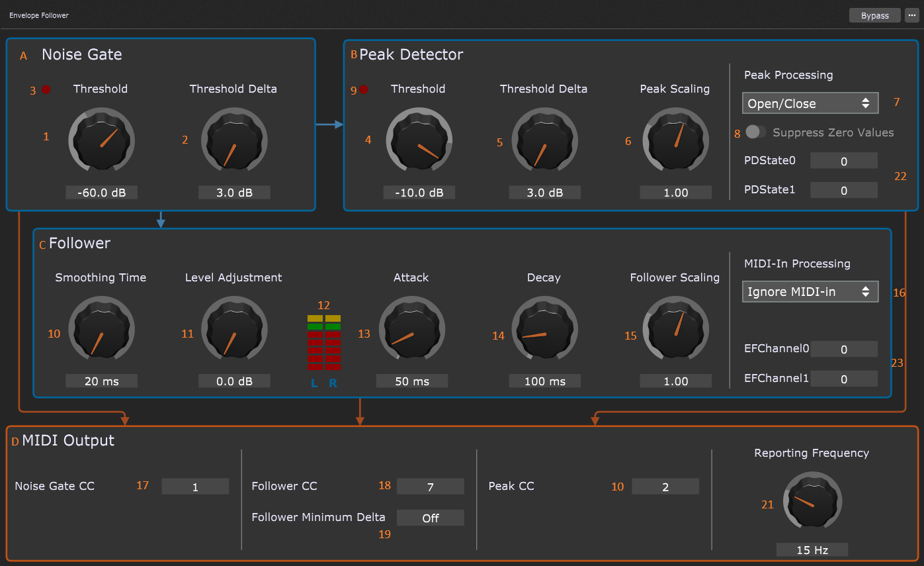The width and height of the screenshot is (924, 566).
Task: Click the Bypass button
Action: tap(874, 15)
